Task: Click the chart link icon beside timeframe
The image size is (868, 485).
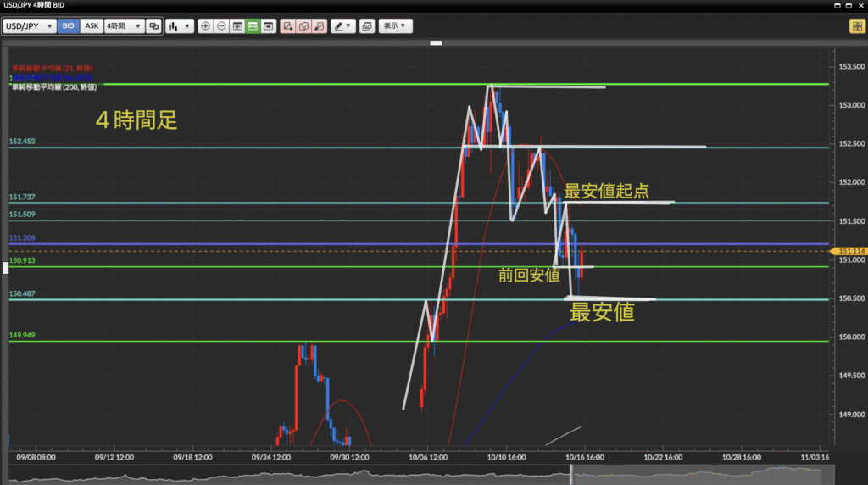Action: click(153, 26)
